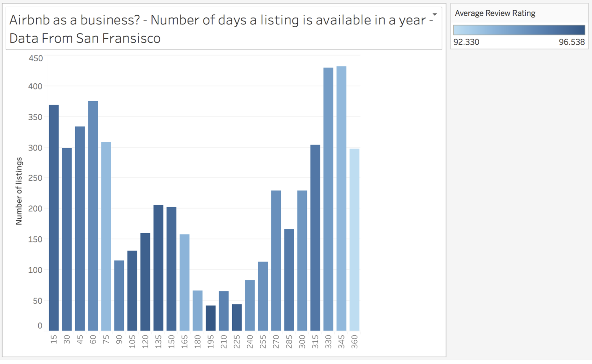Click the Number of listings axis title

pos(19,191)
